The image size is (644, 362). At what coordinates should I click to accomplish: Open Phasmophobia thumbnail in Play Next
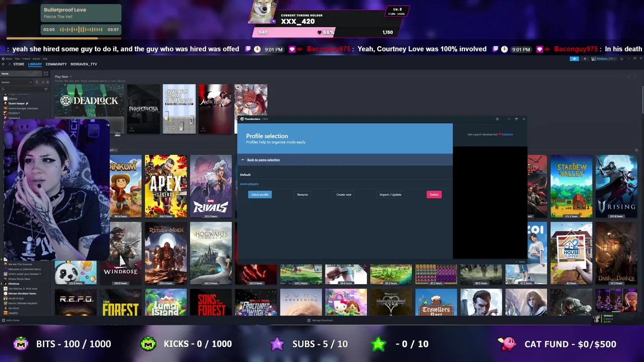click(x=143, y=109)
